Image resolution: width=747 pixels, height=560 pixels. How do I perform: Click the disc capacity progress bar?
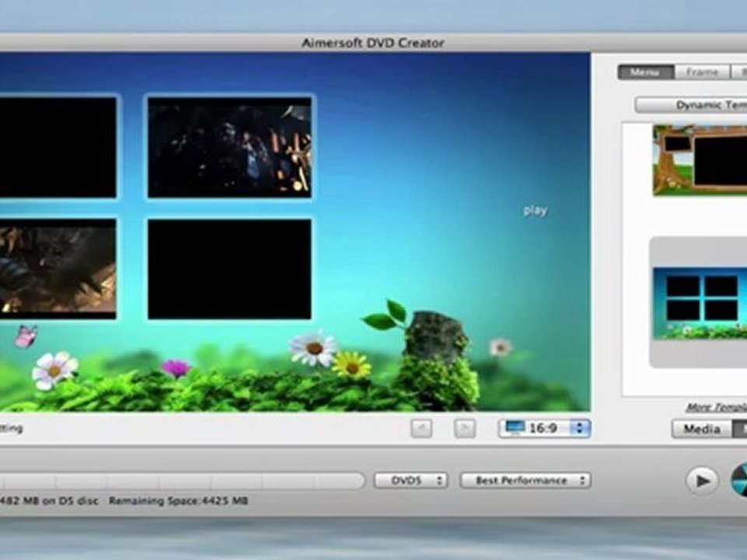click(182, 481)
